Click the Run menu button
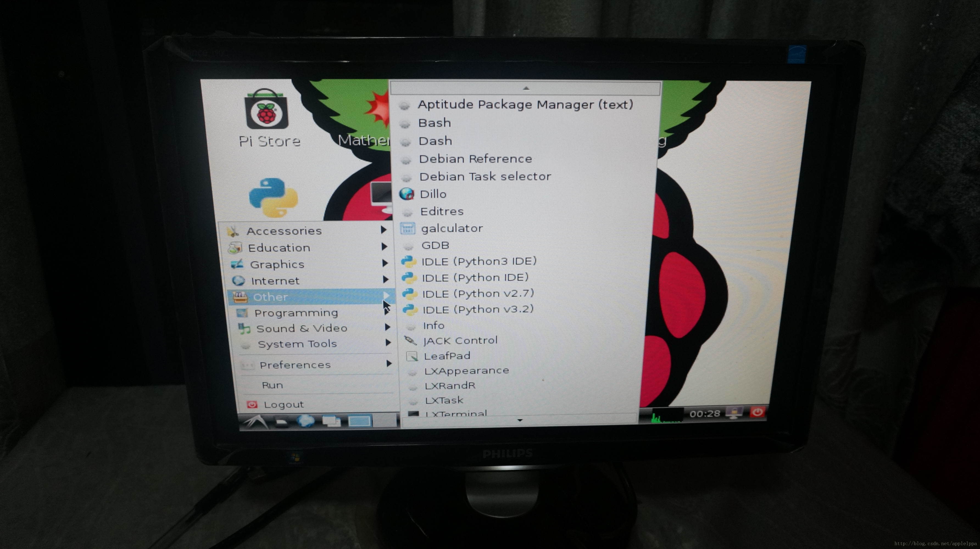 tap(272, 384)
